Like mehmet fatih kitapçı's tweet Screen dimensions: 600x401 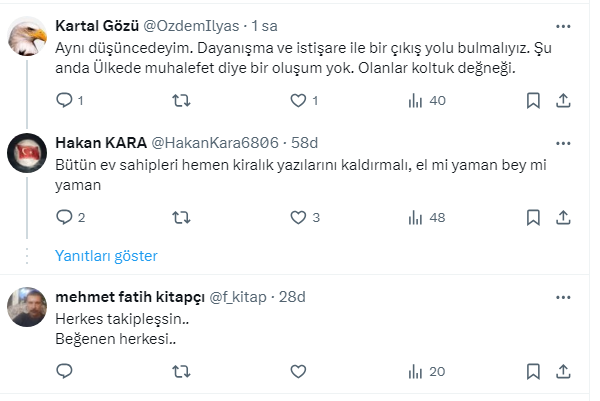(x=297, y=371)
